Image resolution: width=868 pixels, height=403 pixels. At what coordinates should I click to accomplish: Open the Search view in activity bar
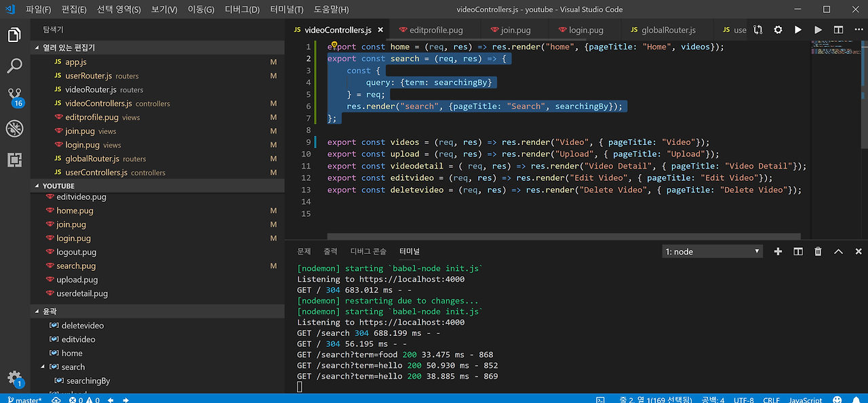[x=15, y=66]
